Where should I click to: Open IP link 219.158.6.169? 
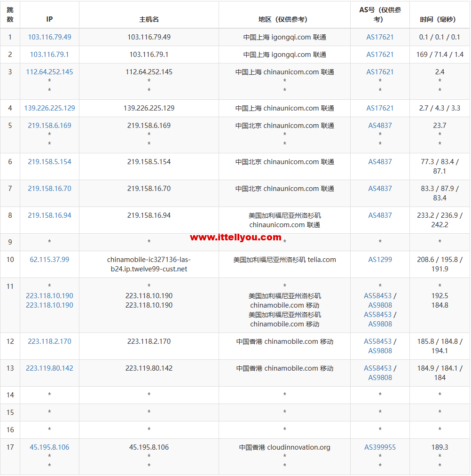49,126
